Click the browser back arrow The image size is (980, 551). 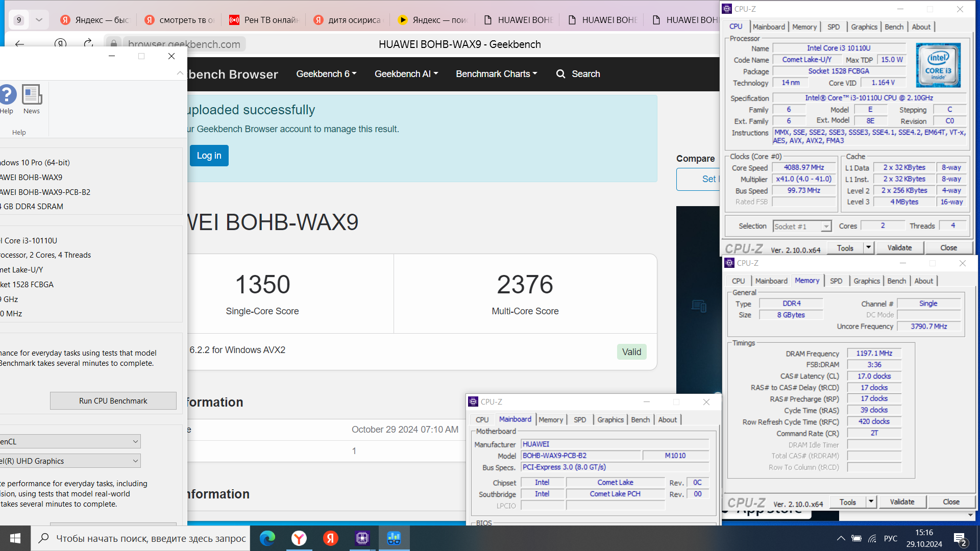19,44
